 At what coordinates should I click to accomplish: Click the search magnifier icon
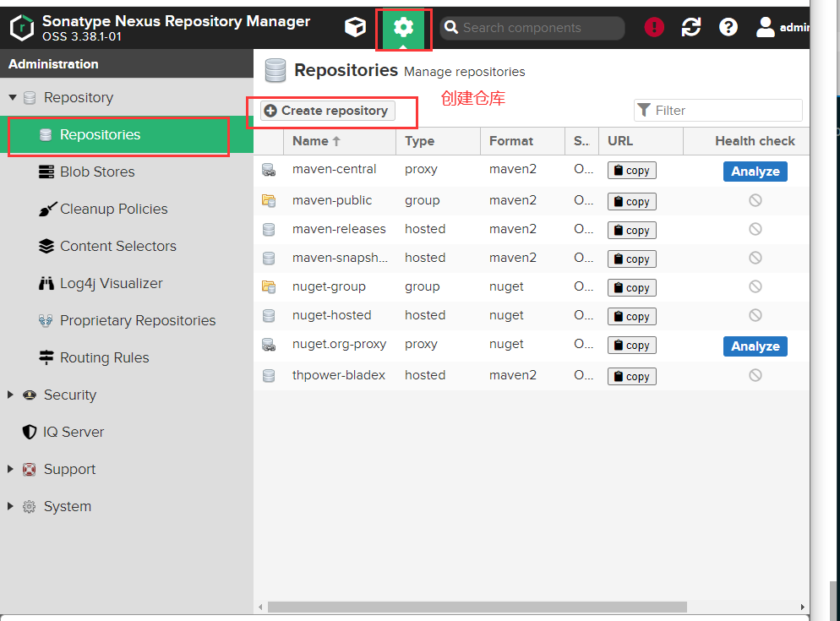[x=451, y=27]
